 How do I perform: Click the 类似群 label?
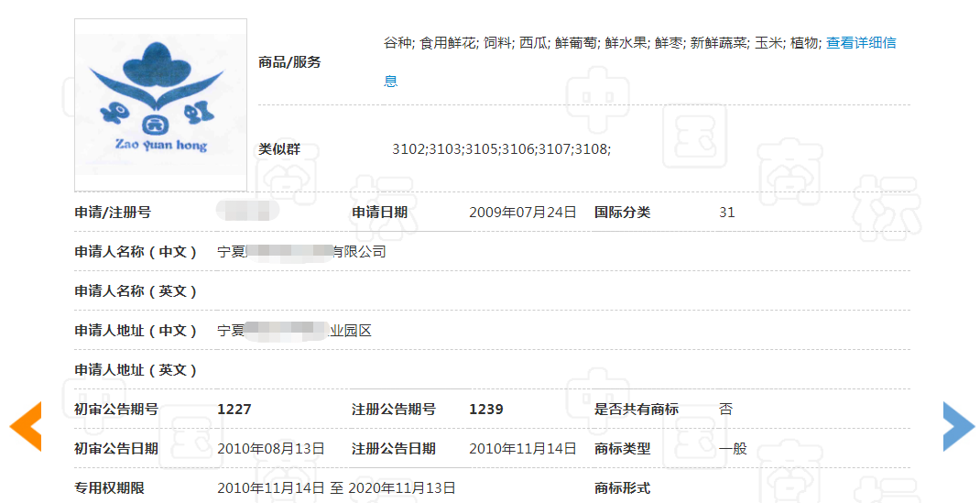pos(278,148)
